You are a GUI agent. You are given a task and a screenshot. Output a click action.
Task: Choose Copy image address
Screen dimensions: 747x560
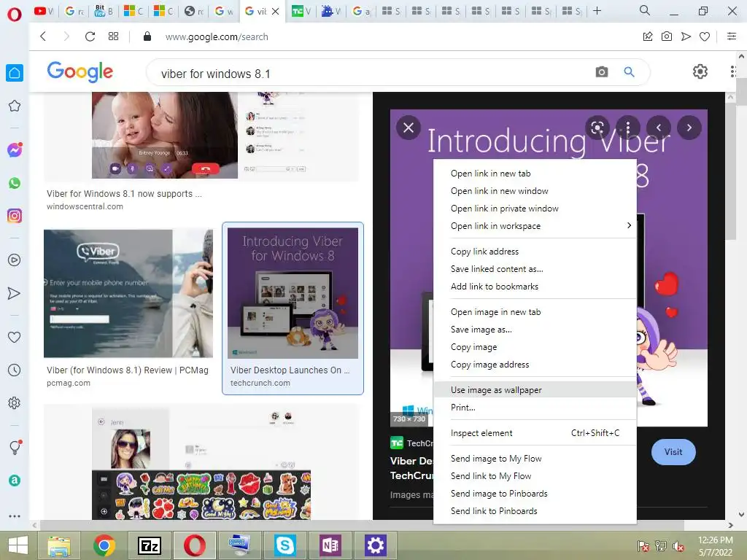[535, 365]
